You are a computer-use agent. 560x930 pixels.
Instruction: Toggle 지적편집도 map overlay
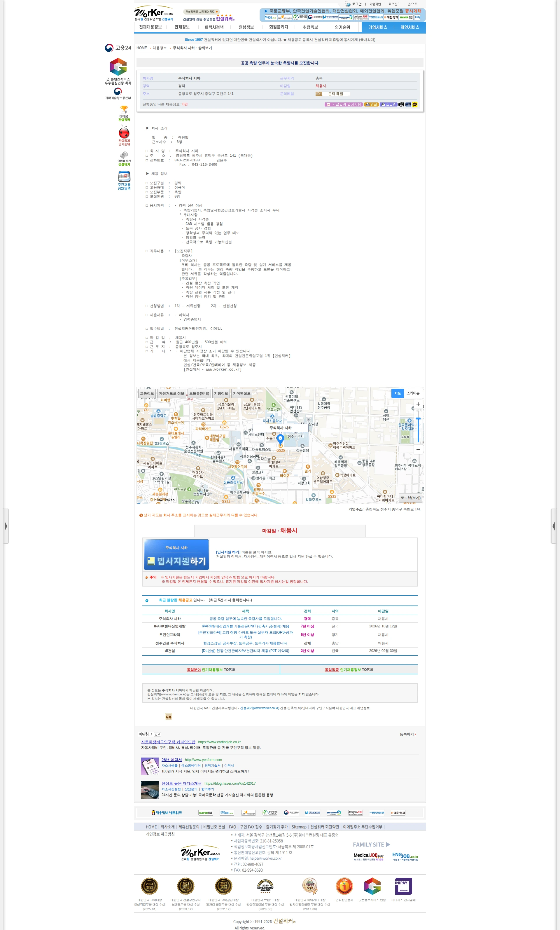[242, 393]
